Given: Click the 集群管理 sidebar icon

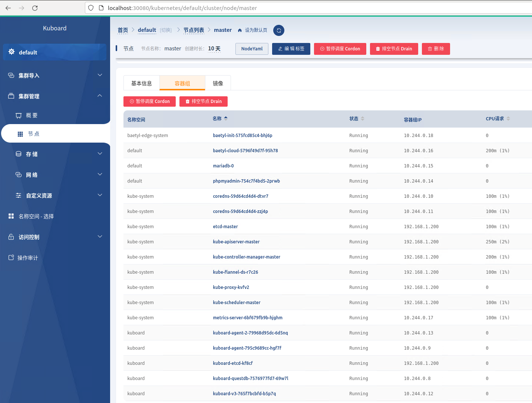Looking at the screenshot, I should (x=11, y=96).
